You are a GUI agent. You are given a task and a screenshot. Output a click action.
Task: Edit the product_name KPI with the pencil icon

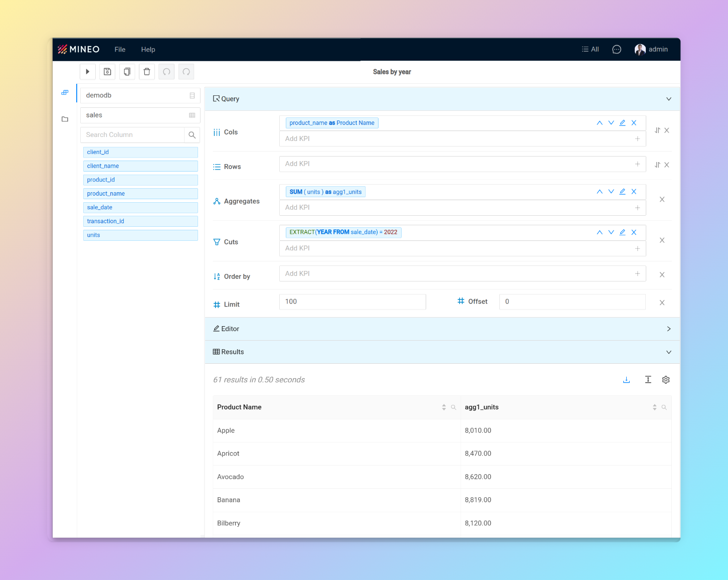622,122
